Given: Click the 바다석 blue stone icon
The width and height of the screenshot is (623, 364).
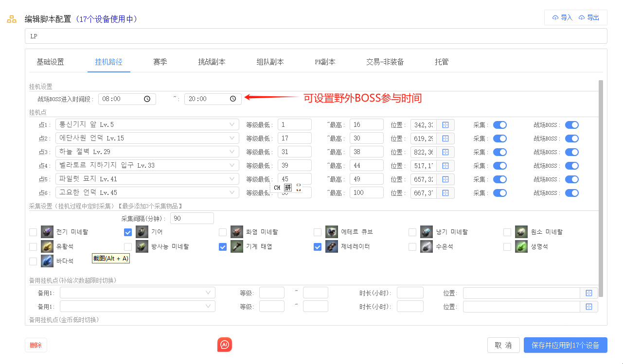Looking at the screenshot, I should [47, 261].
